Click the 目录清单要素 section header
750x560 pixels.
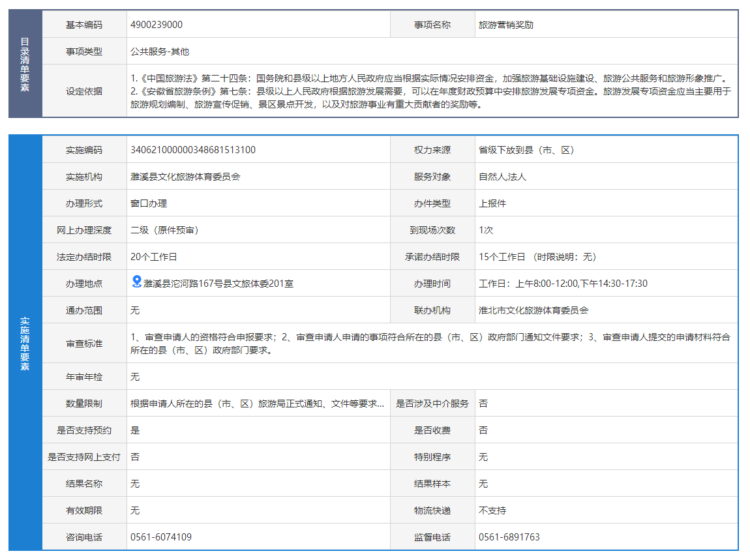pos(25,64)
